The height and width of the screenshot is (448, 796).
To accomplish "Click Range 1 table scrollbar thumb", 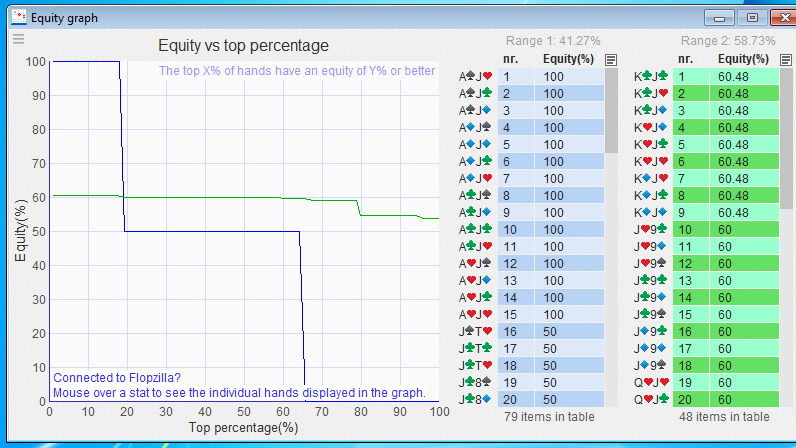I will coord(611,110).
